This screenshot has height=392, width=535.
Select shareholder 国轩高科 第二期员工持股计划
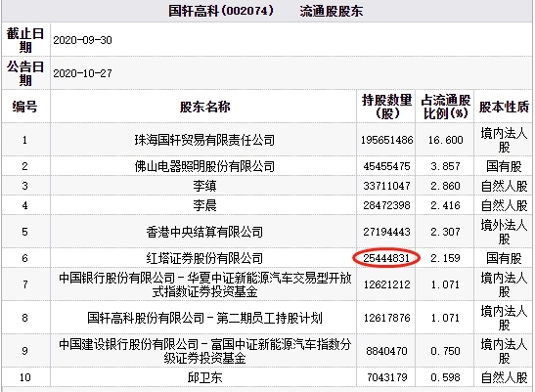(204, 318)
